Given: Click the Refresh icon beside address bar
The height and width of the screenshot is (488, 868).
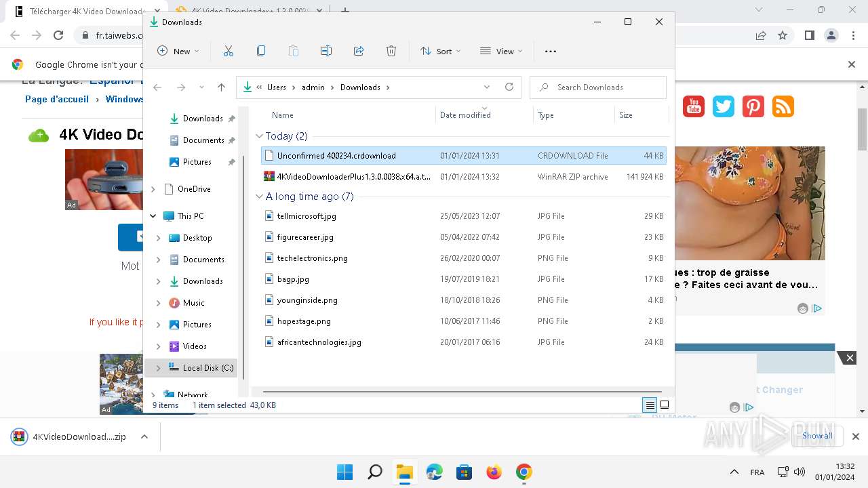Looking at the screenshot, I should [509, 87].
